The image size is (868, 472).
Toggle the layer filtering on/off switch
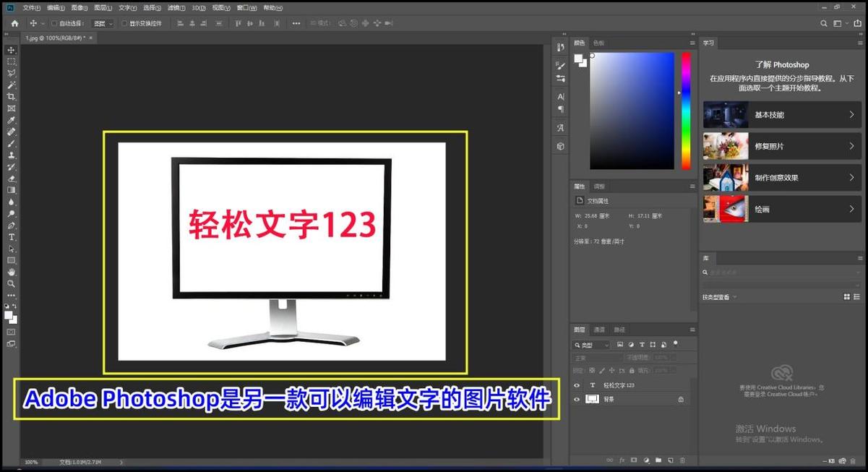click(676, 344)
